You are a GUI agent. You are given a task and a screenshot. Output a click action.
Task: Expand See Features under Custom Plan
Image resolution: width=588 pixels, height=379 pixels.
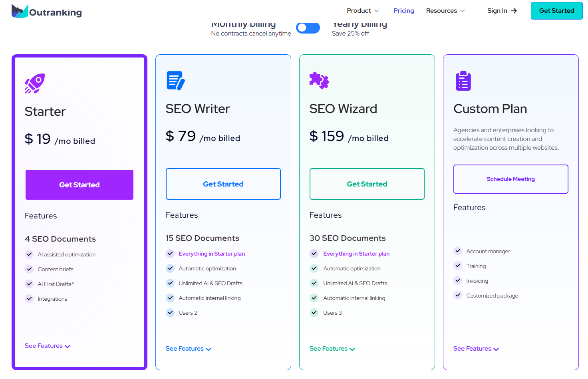pyautogui.click(x=476, y=349)
